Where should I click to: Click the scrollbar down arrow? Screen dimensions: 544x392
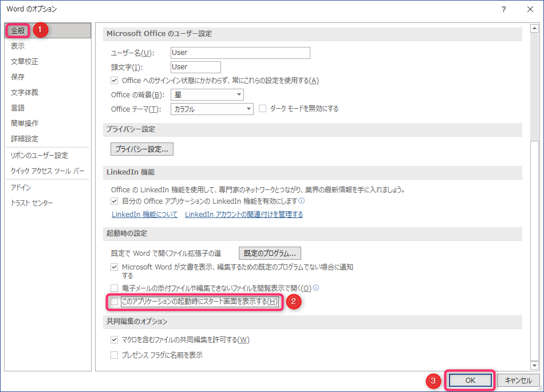534,365
